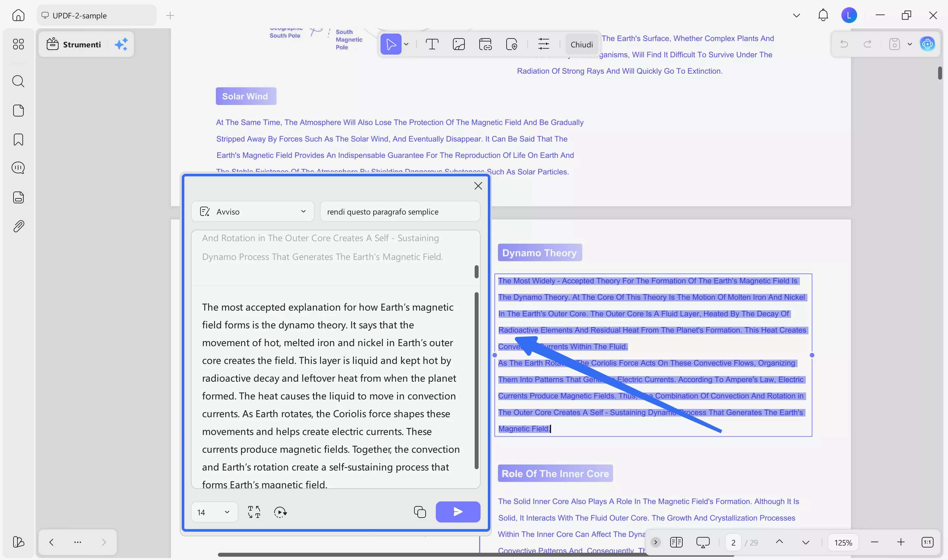Image resolution: width=948 pixels, height=560 pixels.
Task: Open the Strumenti tools menu
Action: pyautogui.click(x=74, y=44)
